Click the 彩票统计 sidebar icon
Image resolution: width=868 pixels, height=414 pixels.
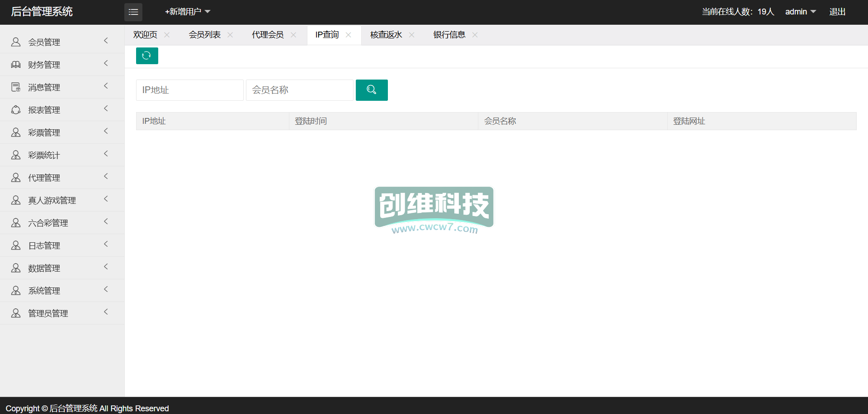(x=16, y=155)
